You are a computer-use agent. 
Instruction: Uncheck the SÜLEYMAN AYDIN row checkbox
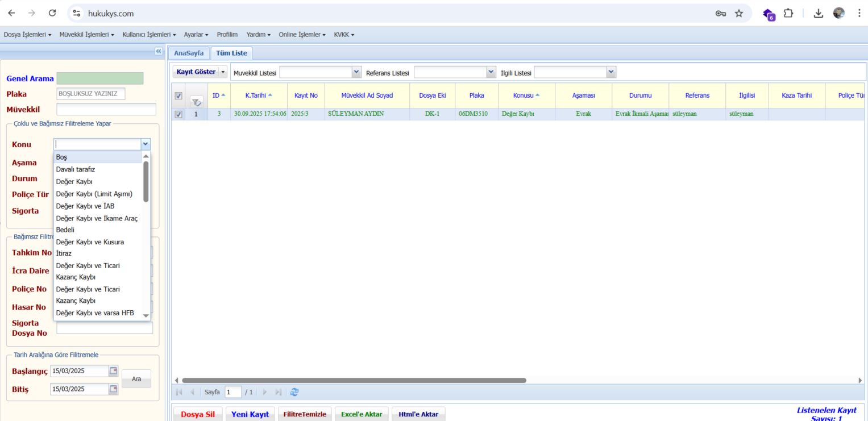tap(178, 114)
